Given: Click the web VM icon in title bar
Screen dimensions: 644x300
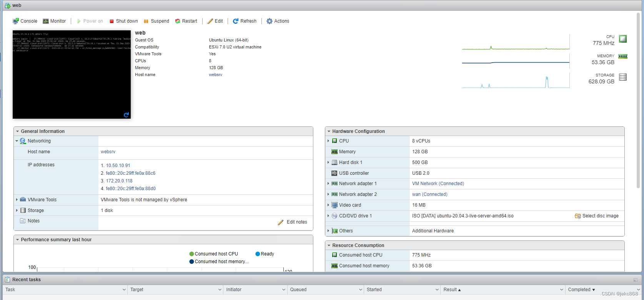Looking at the screenshot, I should (7, 5).
